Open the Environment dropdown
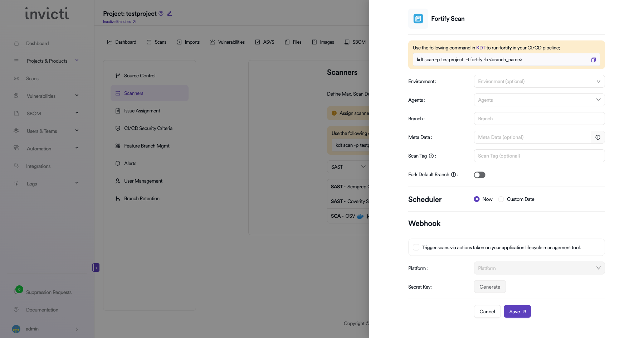 click(539, 81)
